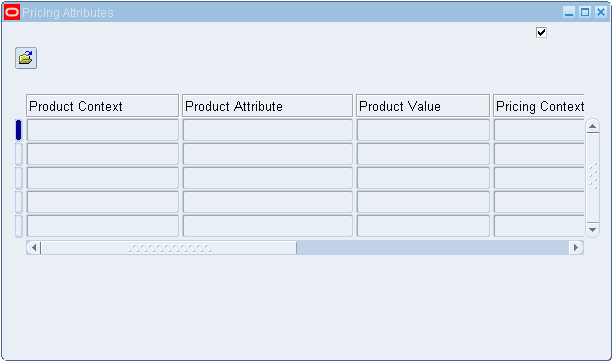Maximize the Pricing Attributes window
The width and height of the screenshot is (614, 363).
(585, 12)
